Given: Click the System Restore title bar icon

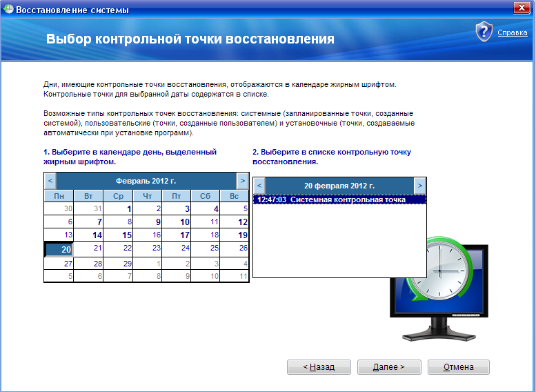Looking at the screenshot, I should pyautogui.click(x=8, y=9).
